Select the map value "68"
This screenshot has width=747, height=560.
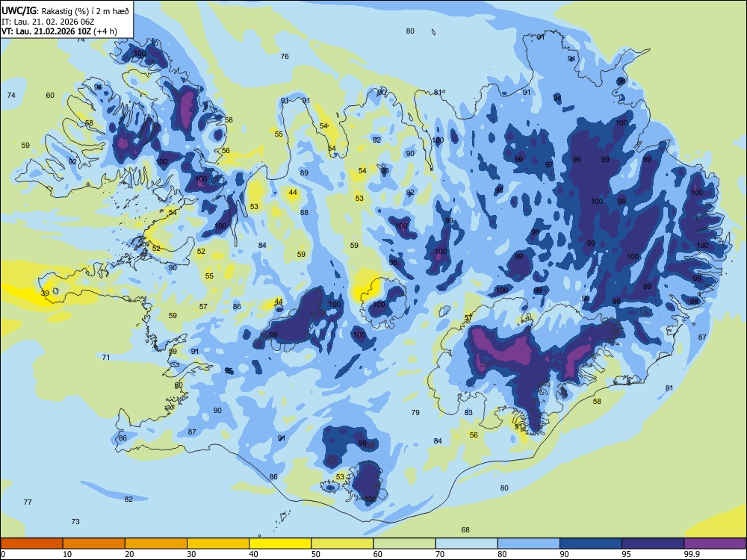(465, 529)
